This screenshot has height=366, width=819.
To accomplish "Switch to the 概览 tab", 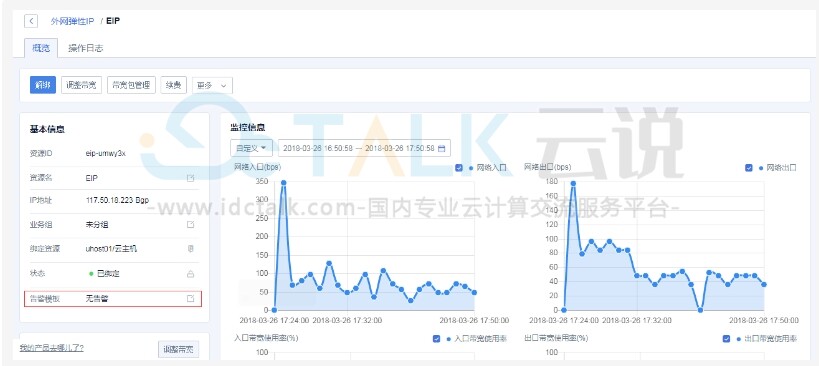I will pos(41,48).
